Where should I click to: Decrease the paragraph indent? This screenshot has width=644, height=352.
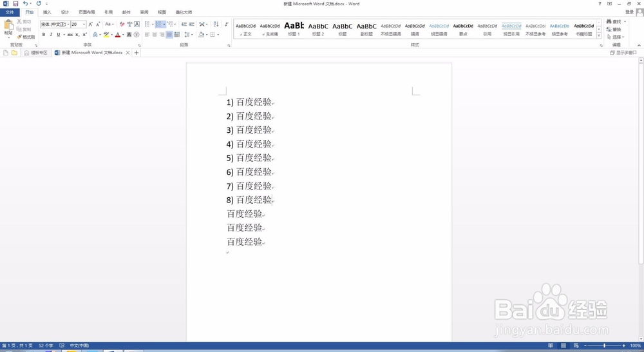184,24
